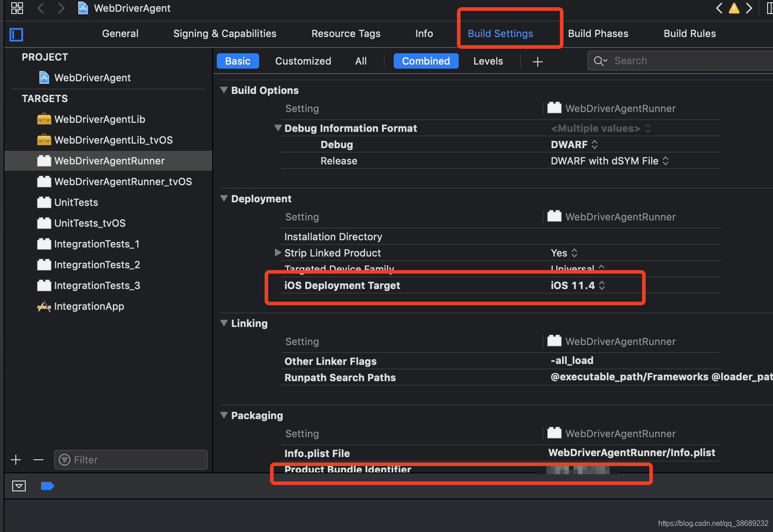Collapse the Deployment section
Screen dimensions: 773x532
pos(224,198)
